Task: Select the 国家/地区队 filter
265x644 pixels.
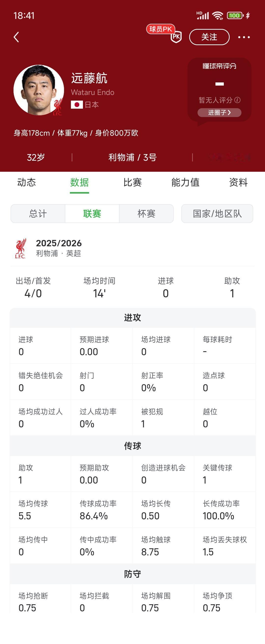Action: tap(217, 213)
